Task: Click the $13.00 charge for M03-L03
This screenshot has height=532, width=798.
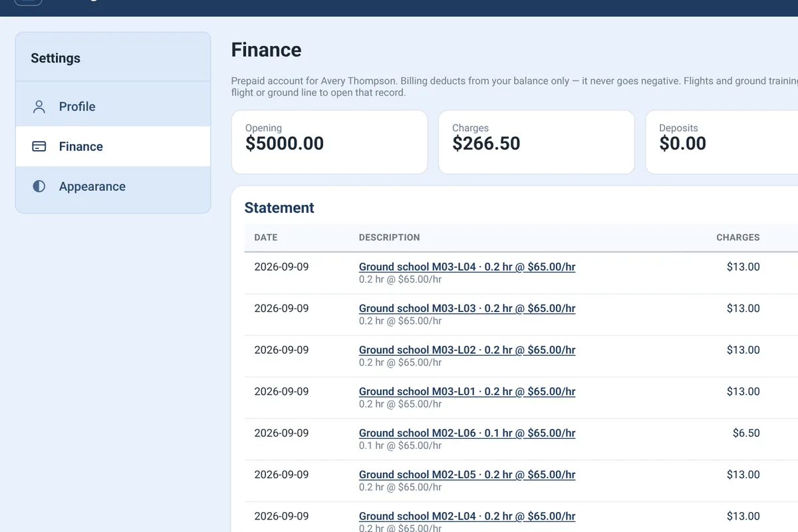Action: tap(743, 309)
